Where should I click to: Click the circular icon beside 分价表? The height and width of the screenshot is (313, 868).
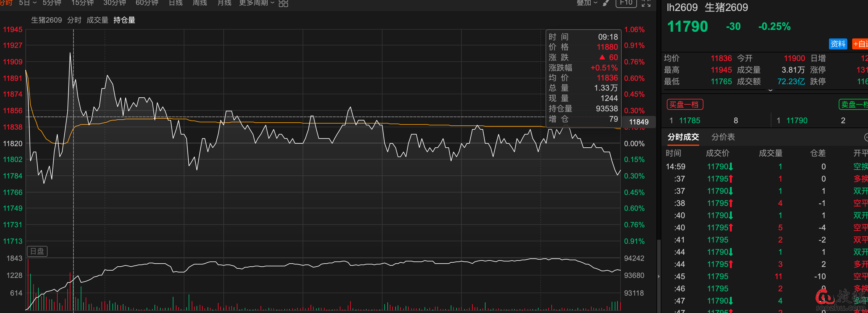point(866,137)
